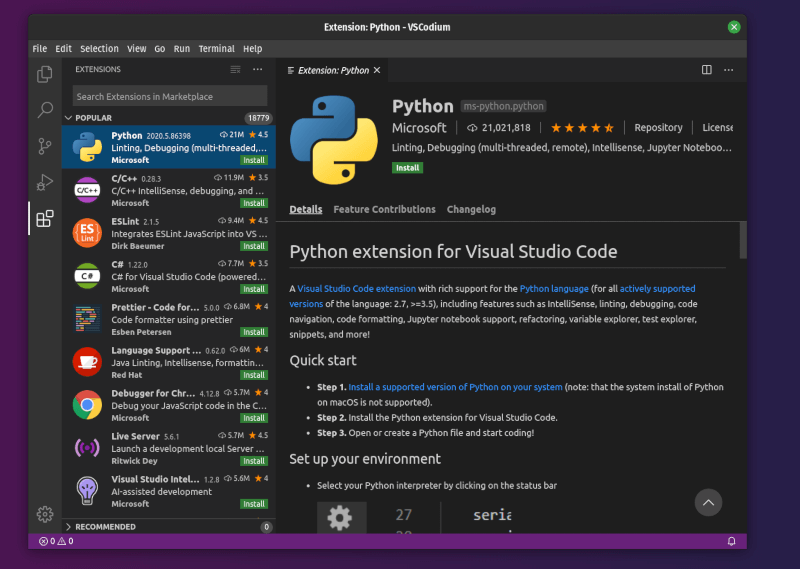Open the Manage gear in activity bar
Screen dimensions: 800x569
pos(45,514)
